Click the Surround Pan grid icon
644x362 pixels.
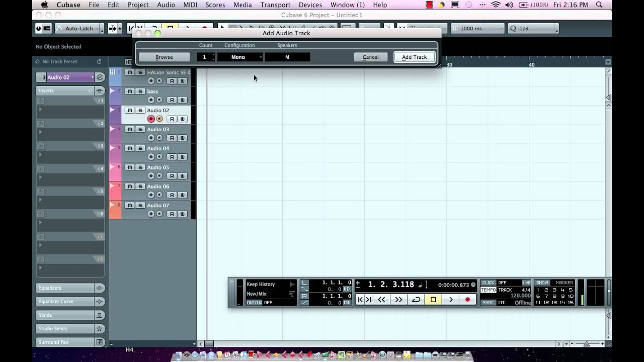pos(100,342)
